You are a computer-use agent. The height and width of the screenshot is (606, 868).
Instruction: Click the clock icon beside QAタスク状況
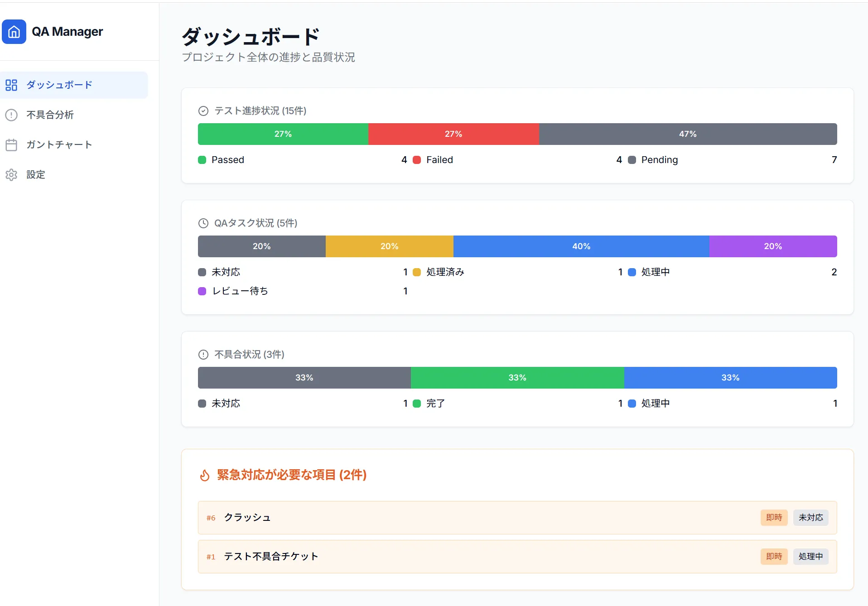tap(203, 223)
